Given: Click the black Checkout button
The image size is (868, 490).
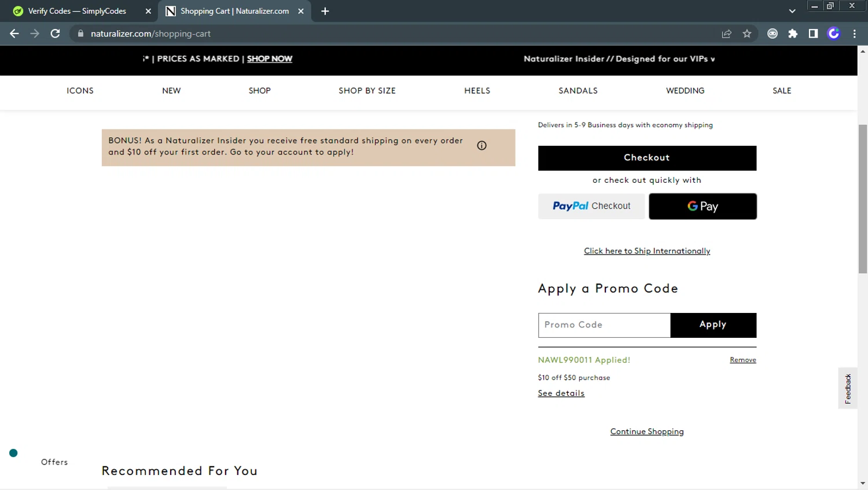Looking at the screenshot, I should click(647, 158).
